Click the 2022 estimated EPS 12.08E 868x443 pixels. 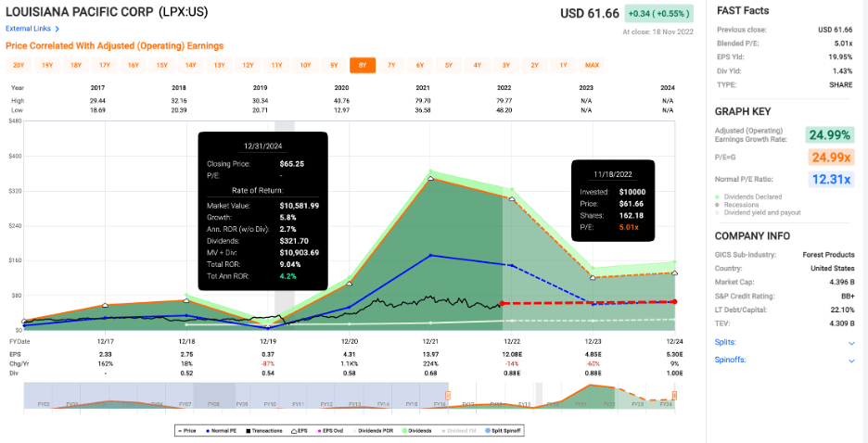512,354
